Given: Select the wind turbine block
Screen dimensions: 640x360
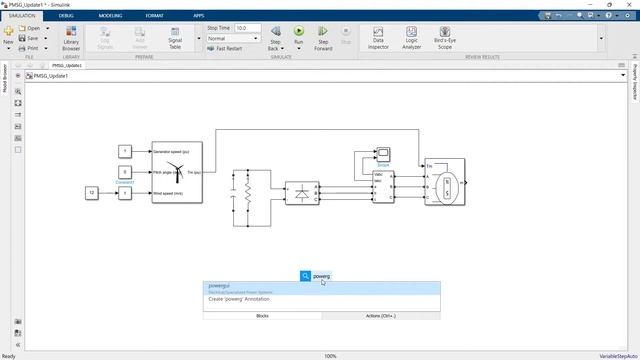Looking at the screenshot, I should (x=177, y=172).
